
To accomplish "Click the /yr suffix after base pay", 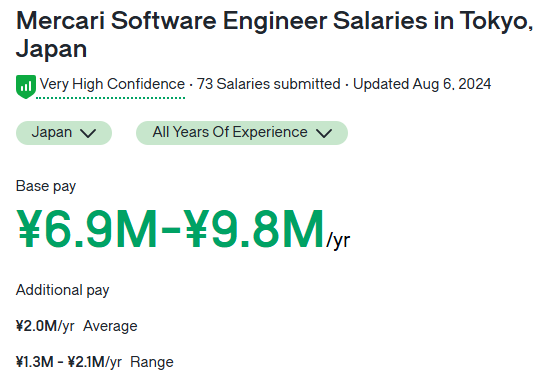I will tap(338, 240).
